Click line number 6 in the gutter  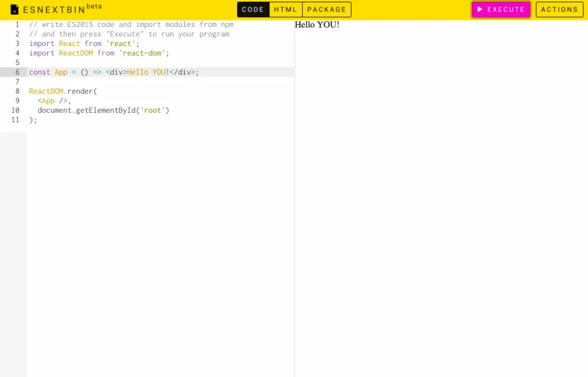[17, 72]
